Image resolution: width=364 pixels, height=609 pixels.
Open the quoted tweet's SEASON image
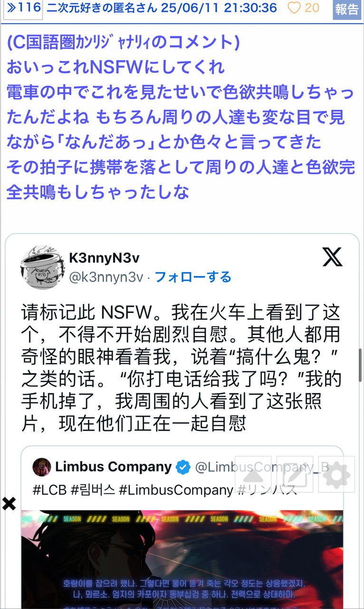tap(182, 560)
